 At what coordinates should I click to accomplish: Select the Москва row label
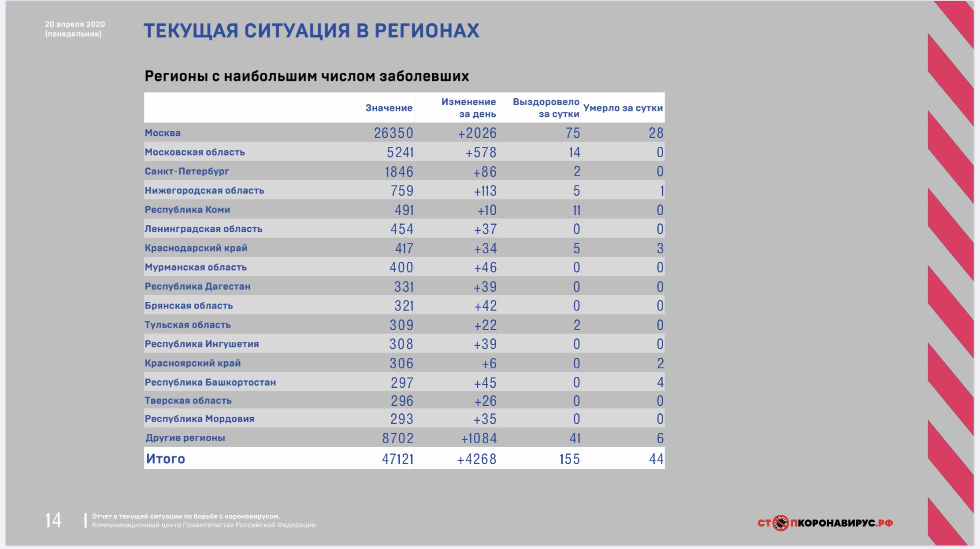click(163, 133)
